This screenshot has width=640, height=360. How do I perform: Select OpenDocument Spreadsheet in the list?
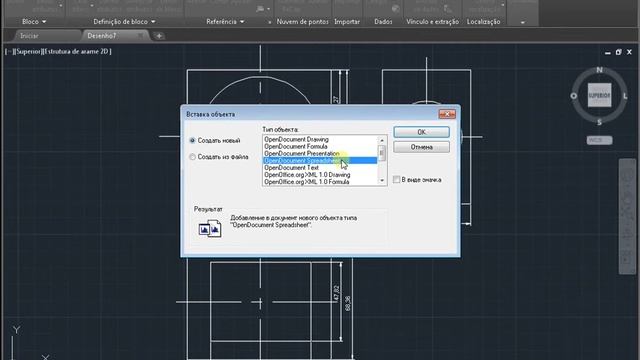tap(320, 160)
